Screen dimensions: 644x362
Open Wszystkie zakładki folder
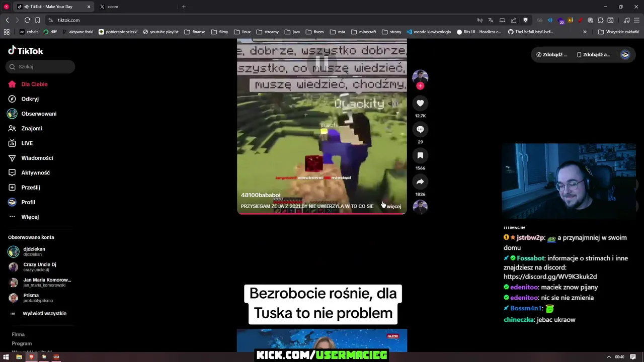tap(618, 32)
